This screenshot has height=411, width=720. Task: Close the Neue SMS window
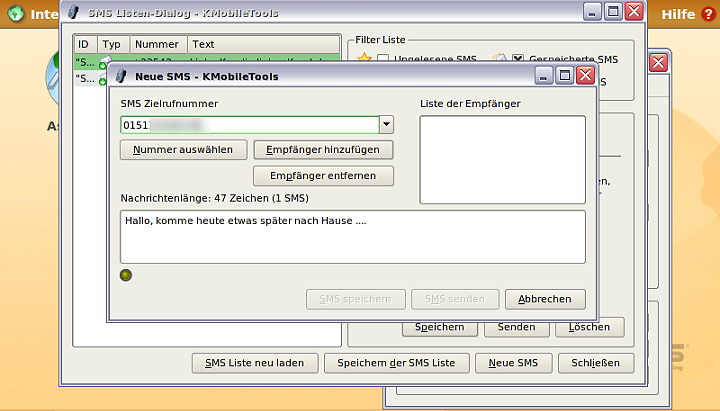586,75
